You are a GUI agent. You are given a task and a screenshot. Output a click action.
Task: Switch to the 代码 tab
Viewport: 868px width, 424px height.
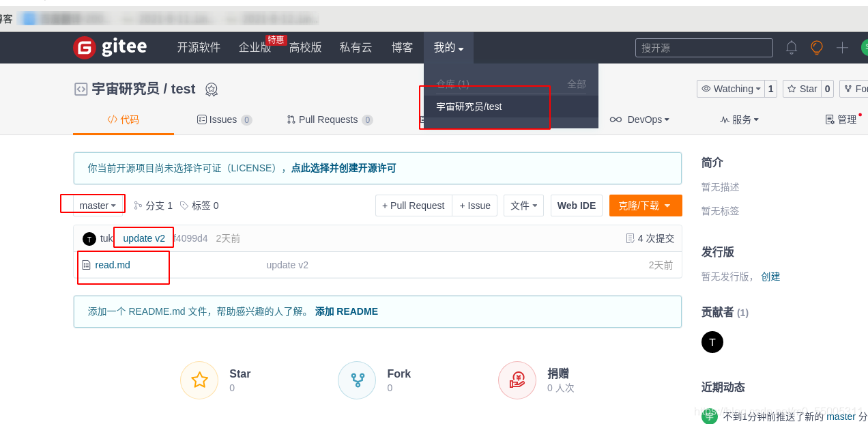click(124, 119)
